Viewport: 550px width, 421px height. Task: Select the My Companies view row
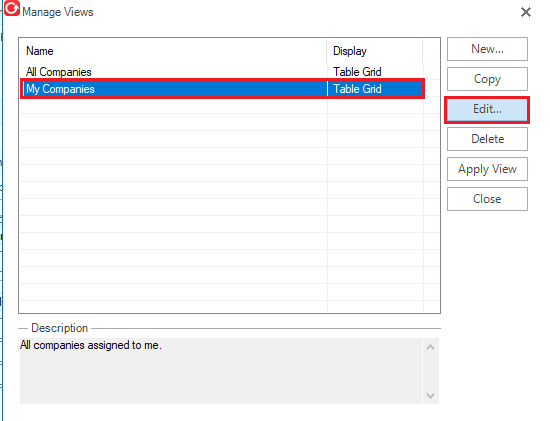pos(222,89)
